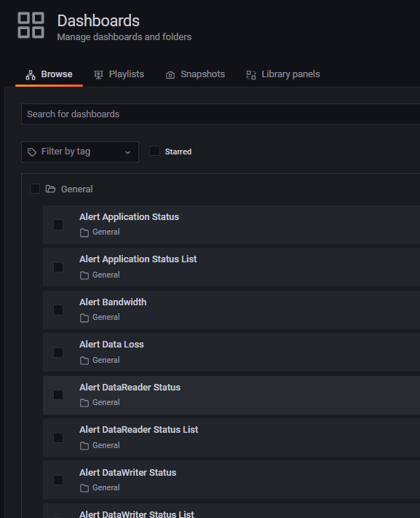Select the Alert Data Loss checkbox
The width and height of the screenshot is (420, 518).
(x=58, y=352)
